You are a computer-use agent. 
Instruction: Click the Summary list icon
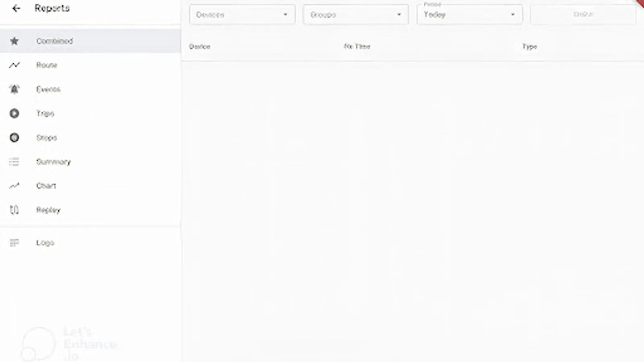[14, 161]
